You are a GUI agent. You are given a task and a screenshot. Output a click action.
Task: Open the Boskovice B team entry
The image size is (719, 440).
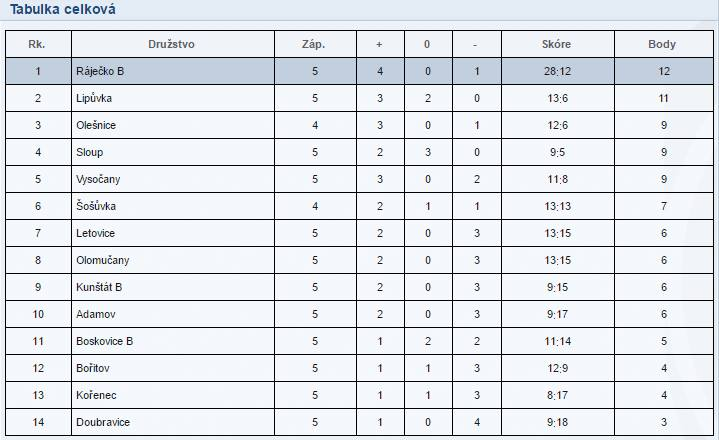pyautogui.click(x=105, y=341)
